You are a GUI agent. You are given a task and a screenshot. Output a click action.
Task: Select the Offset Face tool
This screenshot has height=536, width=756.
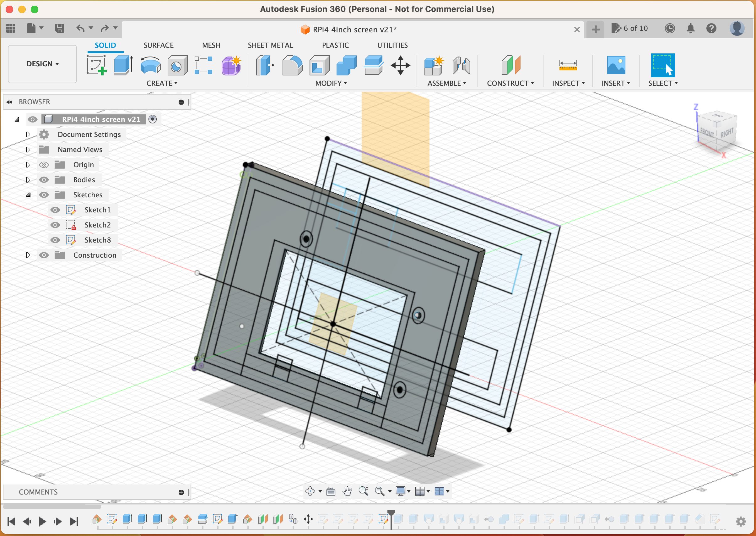(x=373, y=65)
